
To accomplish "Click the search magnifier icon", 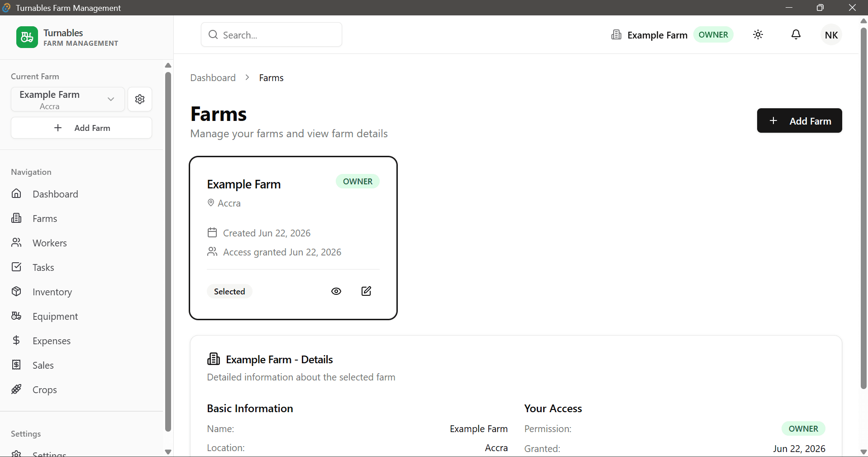I will click(x=213, y=35).
